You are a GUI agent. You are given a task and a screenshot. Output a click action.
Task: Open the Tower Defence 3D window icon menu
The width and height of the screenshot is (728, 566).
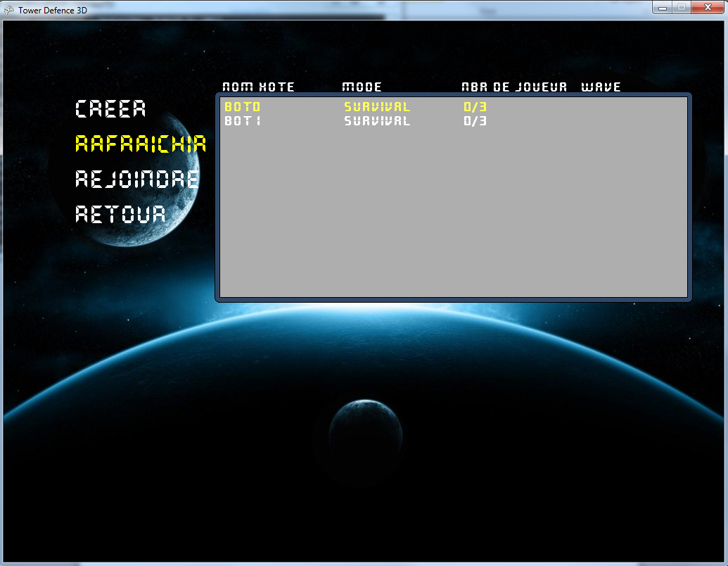tap(9, 10)
